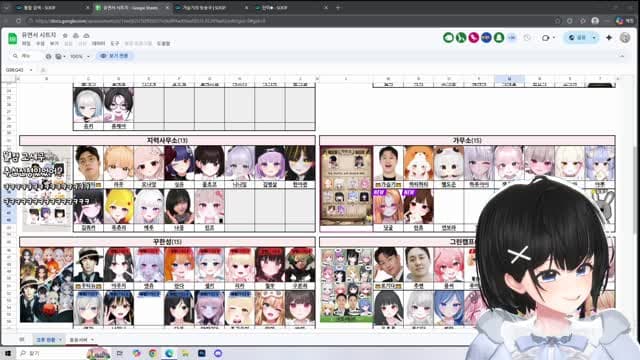640x360 pixels.
Task: Open Chrome from the taskbar
Action: [x=153, y=353]
